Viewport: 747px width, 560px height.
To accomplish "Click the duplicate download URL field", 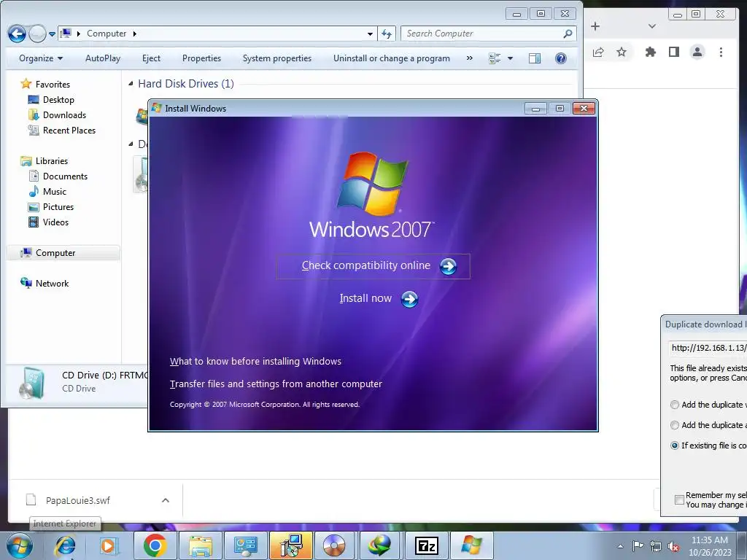I will [x=708, y=348].
